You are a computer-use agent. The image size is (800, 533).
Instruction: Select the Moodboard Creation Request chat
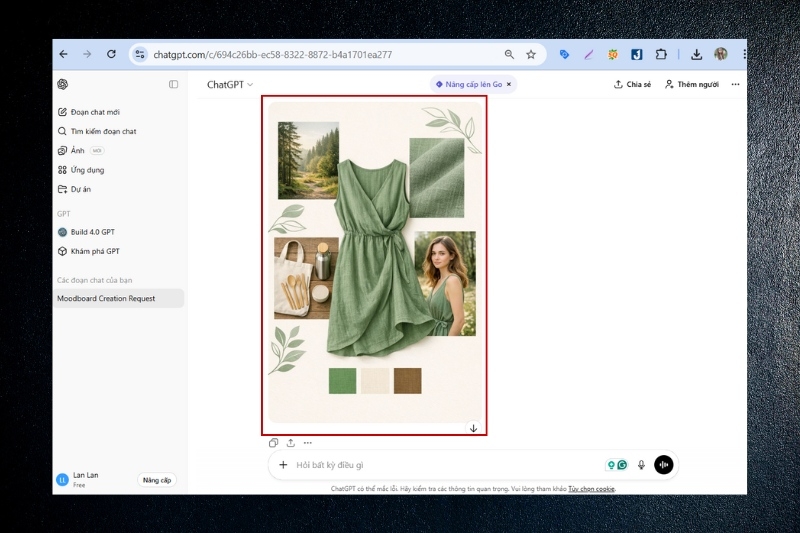pos(106,298)
